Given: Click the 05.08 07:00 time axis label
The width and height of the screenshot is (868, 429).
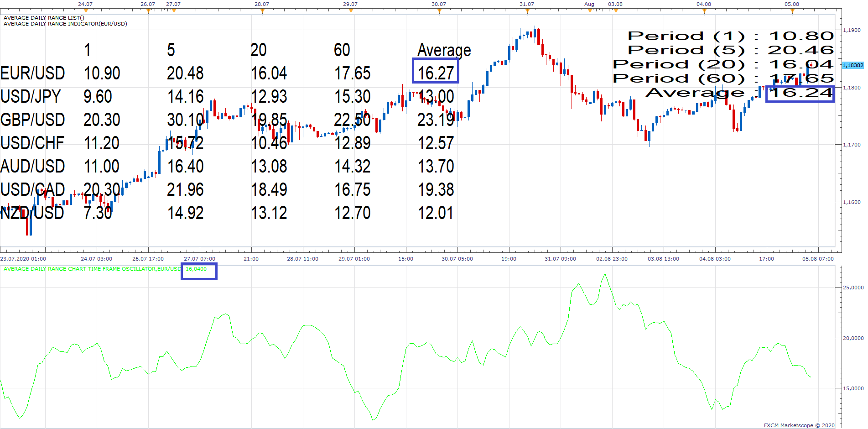Looking at the screenshot, I should [x=818, y=259].
